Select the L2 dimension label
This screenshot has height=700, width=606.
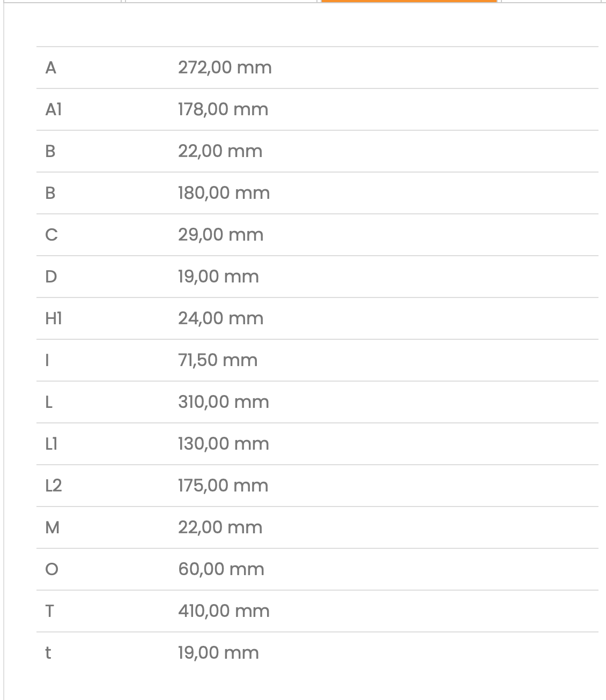coord(54,486)
